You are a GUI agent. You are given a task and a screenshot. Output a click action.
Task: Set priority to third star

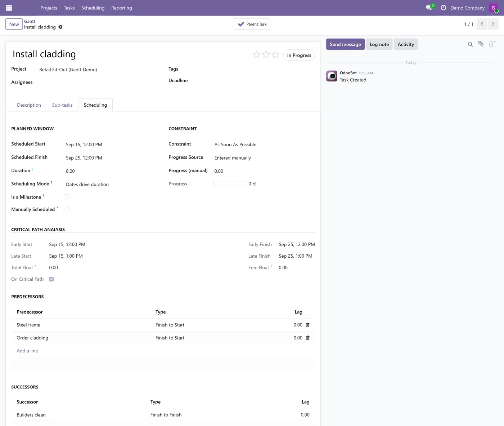[275, 54]
